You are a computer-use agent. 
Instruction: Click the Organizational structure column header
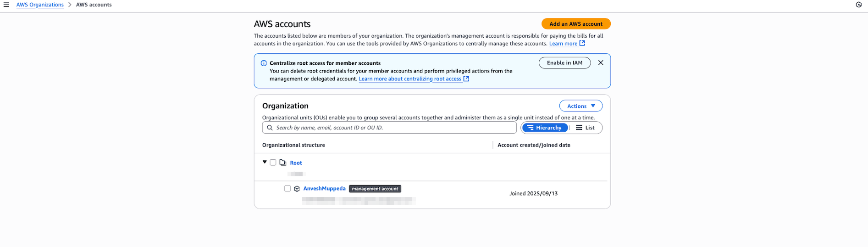pos(293,145)
